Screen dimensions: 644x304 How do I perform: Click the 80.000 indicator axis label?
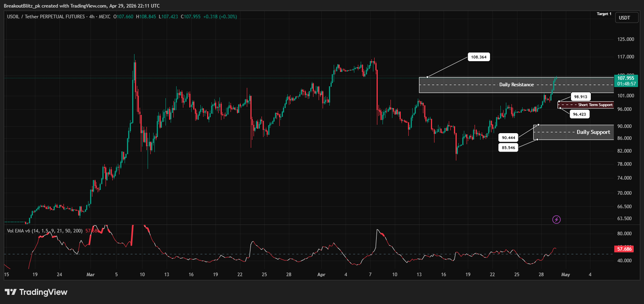(625, 234)
